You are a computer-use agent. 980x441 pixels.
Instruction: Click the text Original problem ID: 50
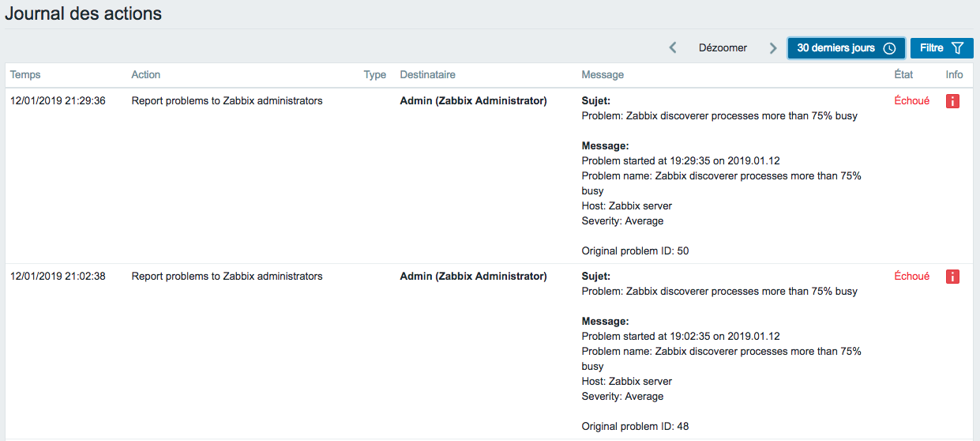pos(635,251)
